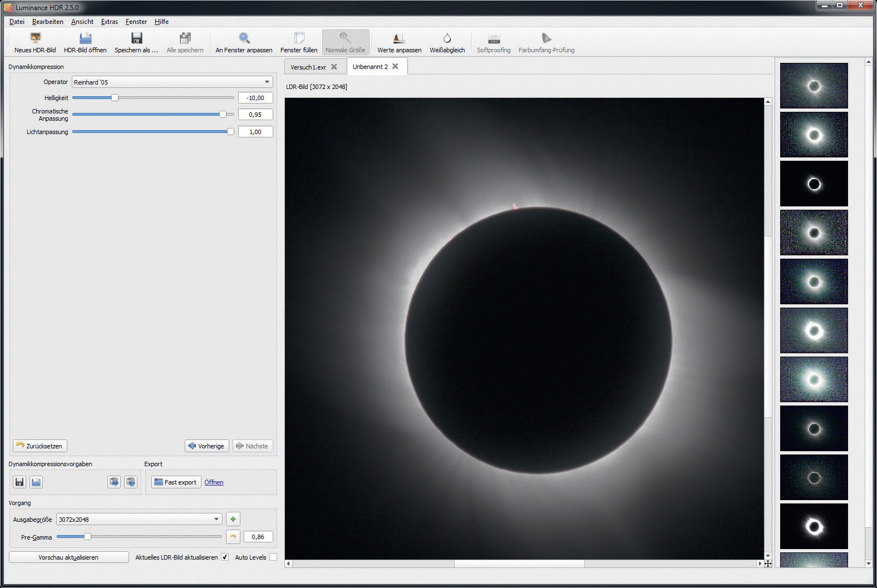
Task: Select the third eclipse thumbnail in the right strip
Action: (x=814, y=184)
